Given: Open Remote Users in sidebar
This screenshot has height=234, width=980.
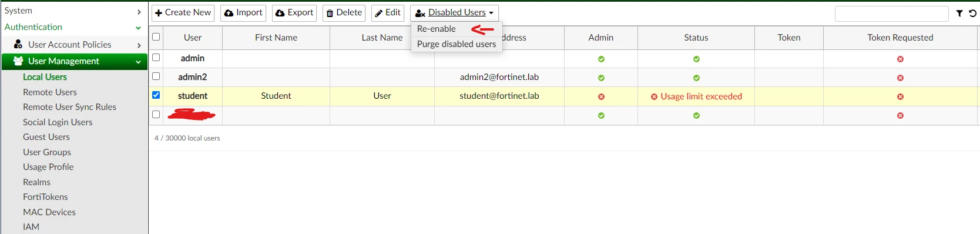Looking at the screenshot, I should 50,92.
